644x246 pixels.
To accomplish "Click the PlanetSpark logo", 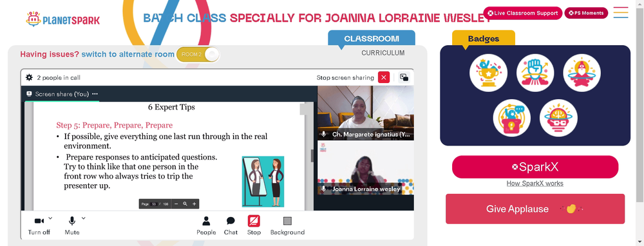I will (62, 19).
